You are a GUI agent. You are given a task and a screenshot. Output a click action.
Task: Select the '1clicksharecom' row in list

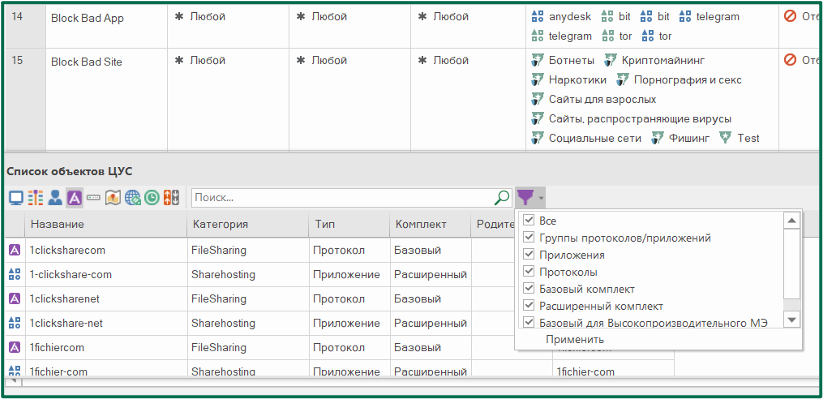[x=68, y=250]
